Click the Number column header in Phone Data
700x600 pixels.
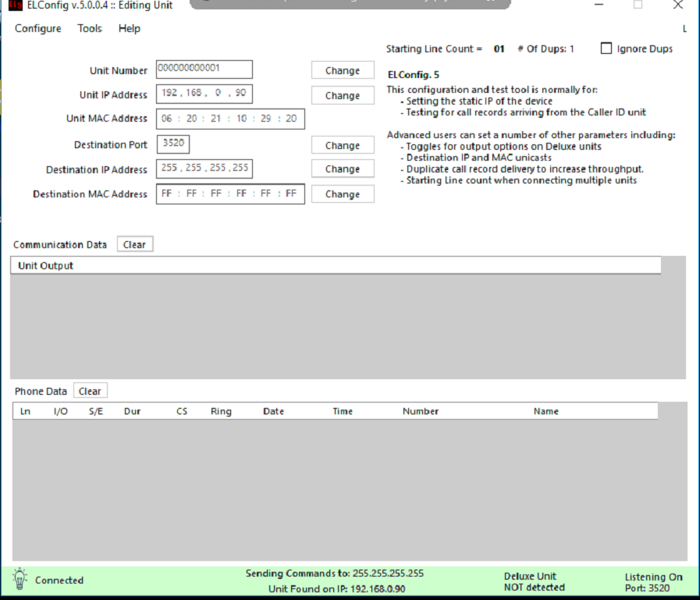point(421,411)
